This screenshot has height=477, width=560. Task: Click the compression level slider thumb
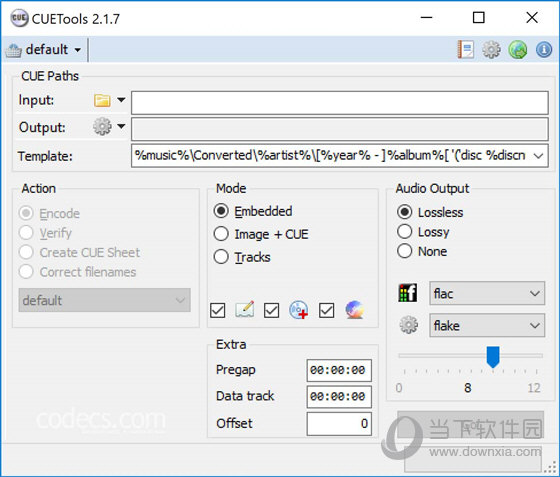point(493,357)
